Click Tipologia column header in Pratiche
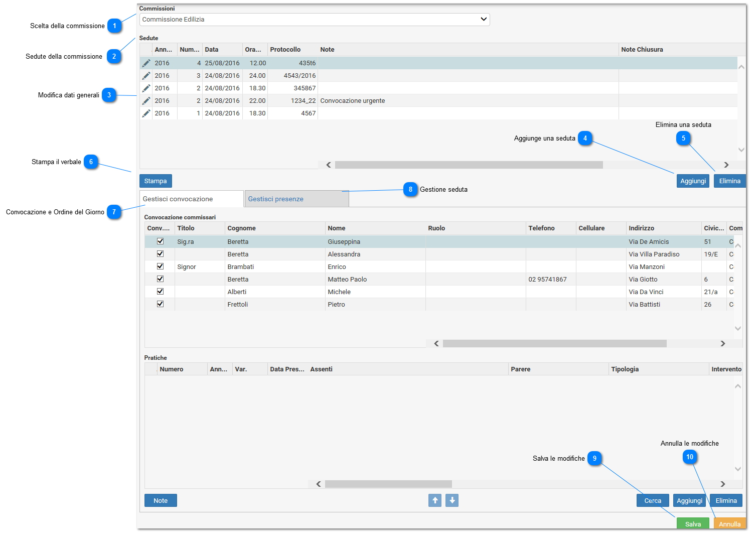Viewport: 756px width, 538px height. click(x=659, y=369)
